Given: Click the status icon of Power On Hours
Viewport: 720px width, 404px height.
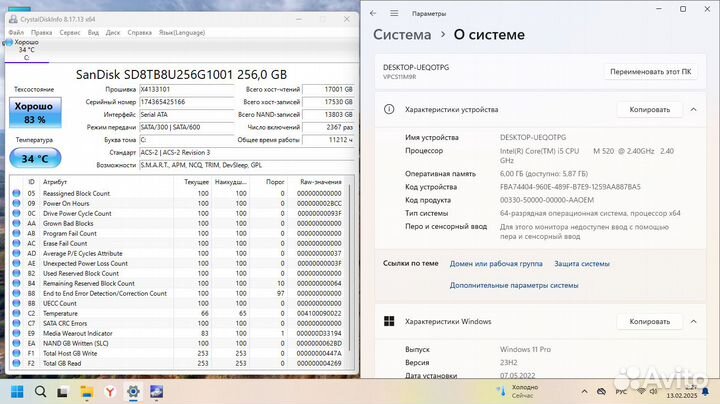Looking at the screenshot, I should [17, 203].
